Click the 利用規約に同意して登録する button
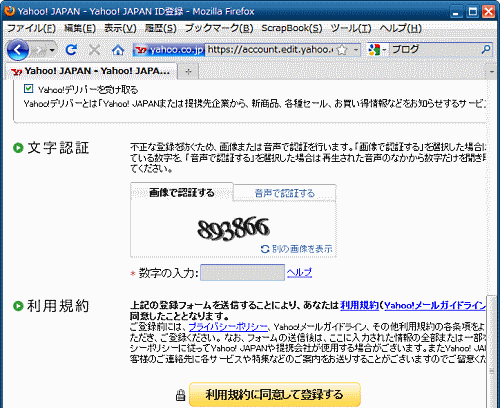This screenshot has width=500, height=408. (x=275, y=395)
